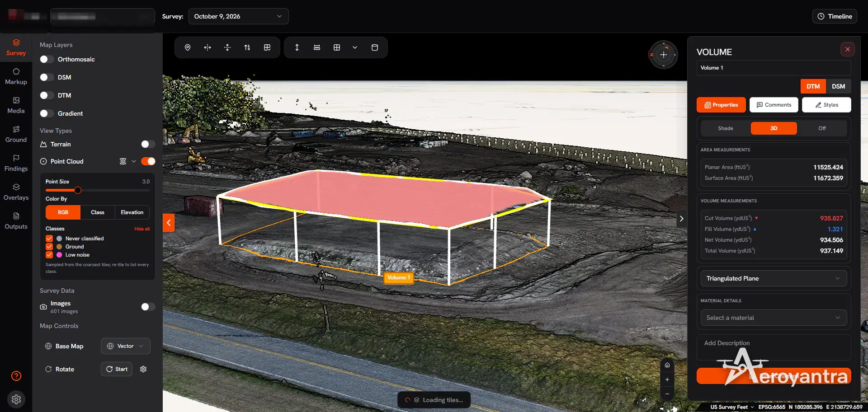Image resolution: width=868 pixels, height=412 pixels.
Task: Open point cloud view settings icon
Action: pos(123,161)
